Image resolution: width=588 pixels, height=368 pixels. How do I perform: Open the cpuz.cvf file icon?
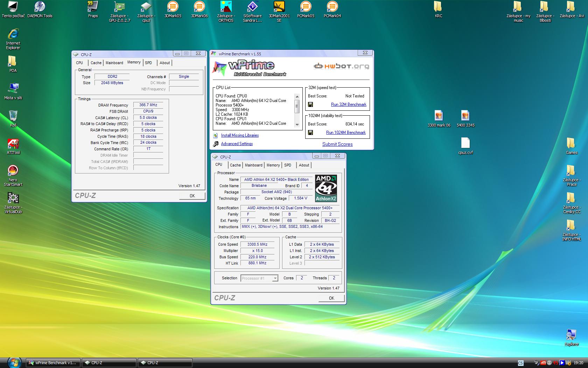(465, 146)
